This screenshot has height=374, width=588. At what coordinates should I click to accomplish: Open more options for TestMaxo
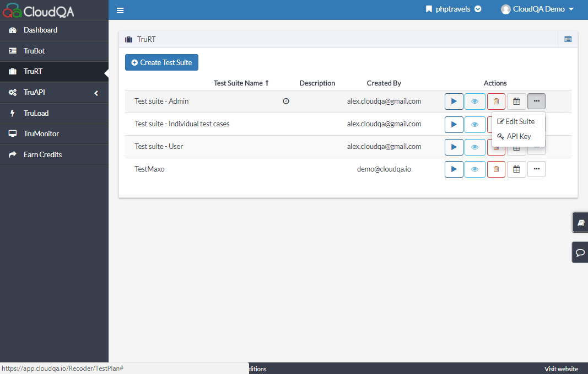pos(536,169)
